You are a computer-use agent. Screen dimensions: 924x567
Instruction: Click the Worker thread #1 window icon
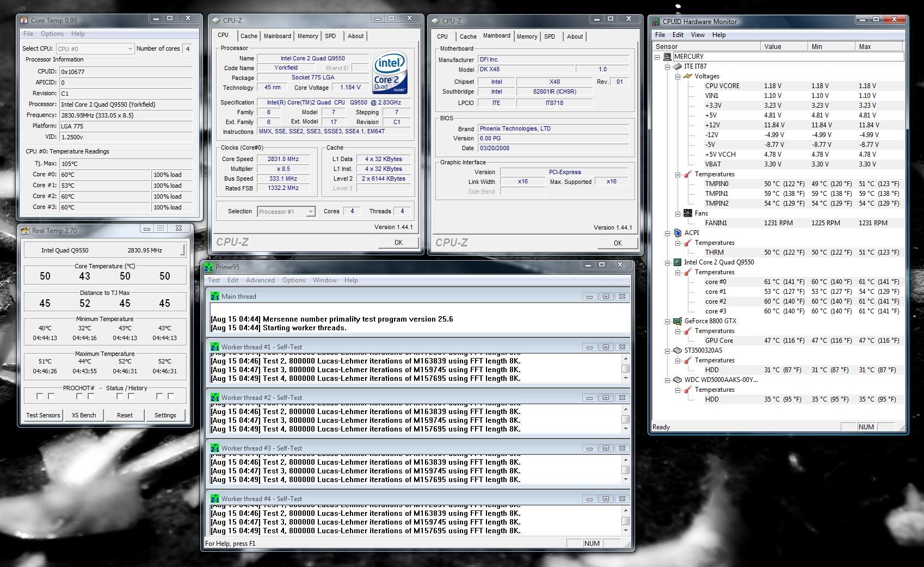(x=215, y=347)
